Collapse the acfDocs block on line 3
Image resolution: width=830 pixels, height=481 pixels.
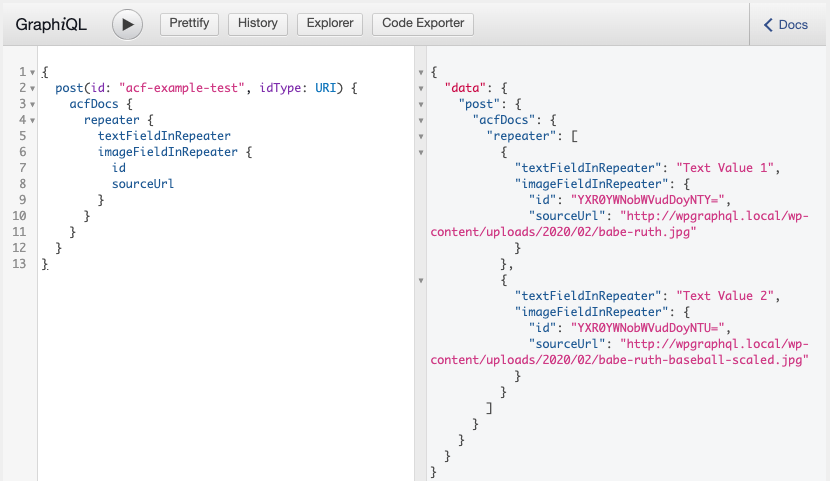coord(33,105)
